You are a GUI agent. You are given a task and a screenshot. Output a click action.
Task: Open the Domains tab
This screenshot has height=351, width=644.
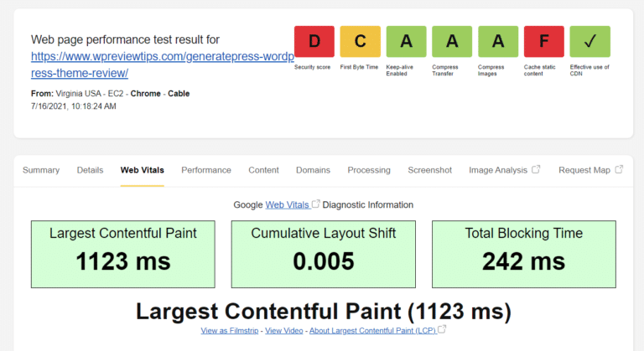point(313,170)
